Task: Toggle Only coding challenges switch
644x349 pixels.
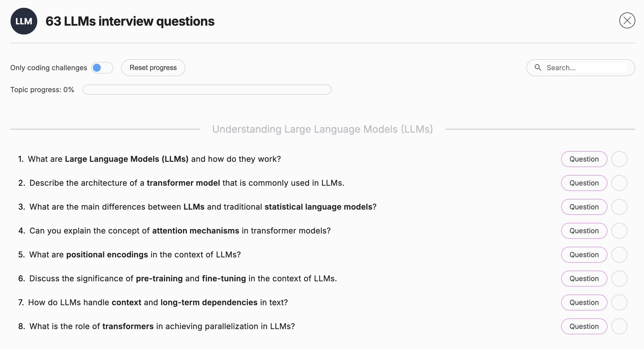Action: pyautogui.click(x=102, y=68)
